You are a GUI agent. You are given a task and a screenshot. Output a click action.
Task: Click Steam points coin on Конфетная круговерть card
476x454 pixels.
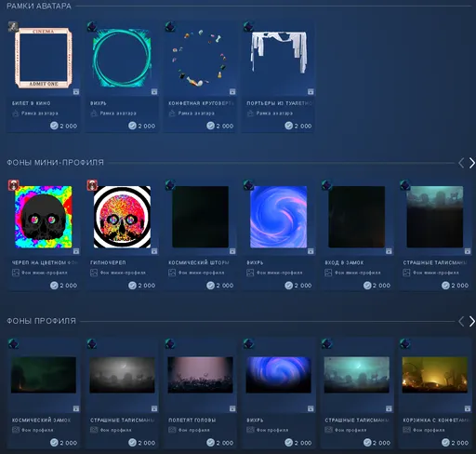[211, 126]
